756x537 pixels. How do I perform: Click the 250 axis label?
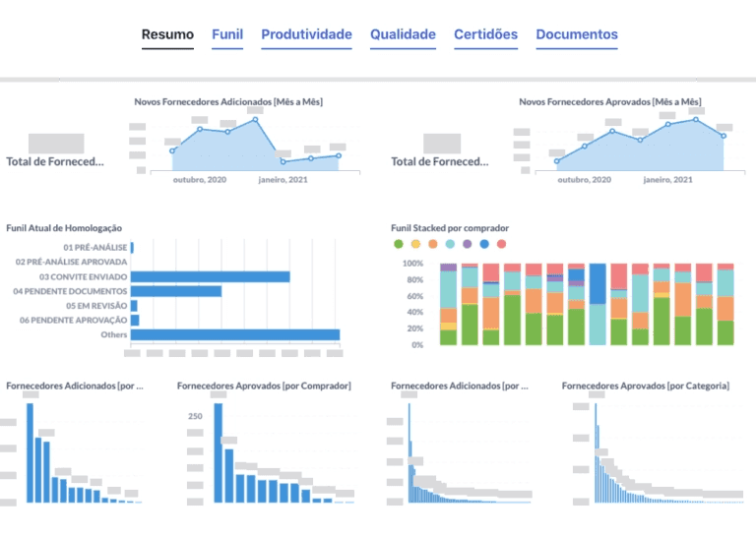(x=195, y=417)
